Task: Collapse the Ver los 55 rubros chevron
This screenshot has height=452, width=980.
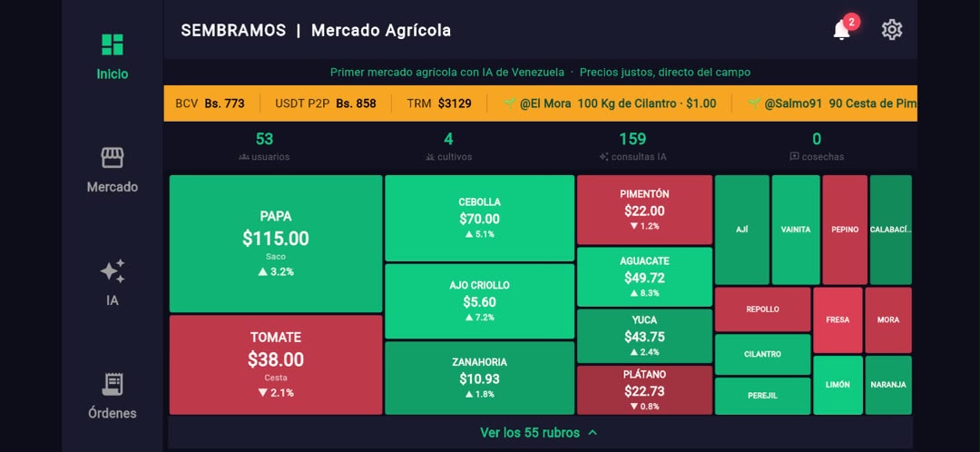Action: pos(593,433)
